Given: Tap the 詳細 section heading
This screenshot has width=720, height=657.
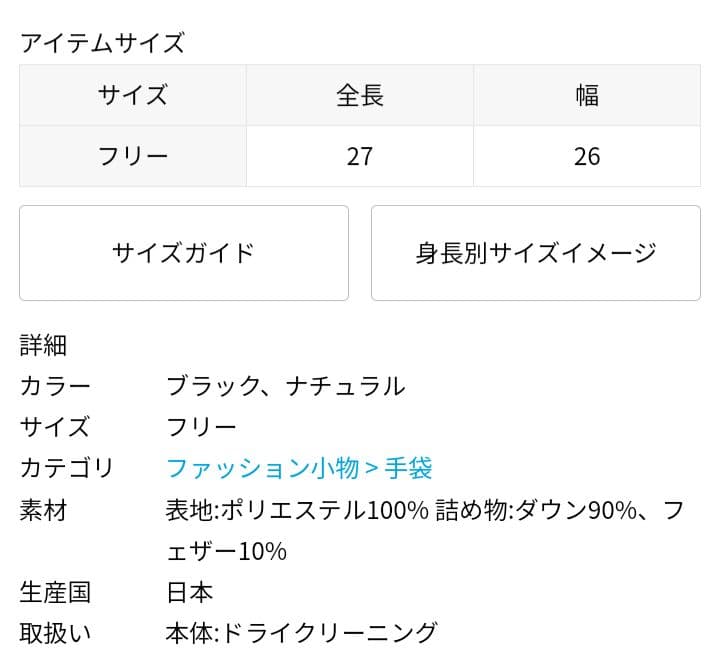Looking at the screenshot, I should point(43,346).
